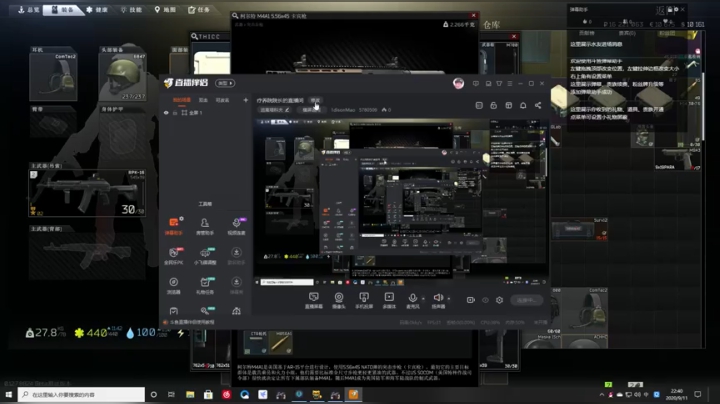This screenshot has width=720, height=404.
Task: Open the dropdown beside streaming app logo
Action: 225,83
